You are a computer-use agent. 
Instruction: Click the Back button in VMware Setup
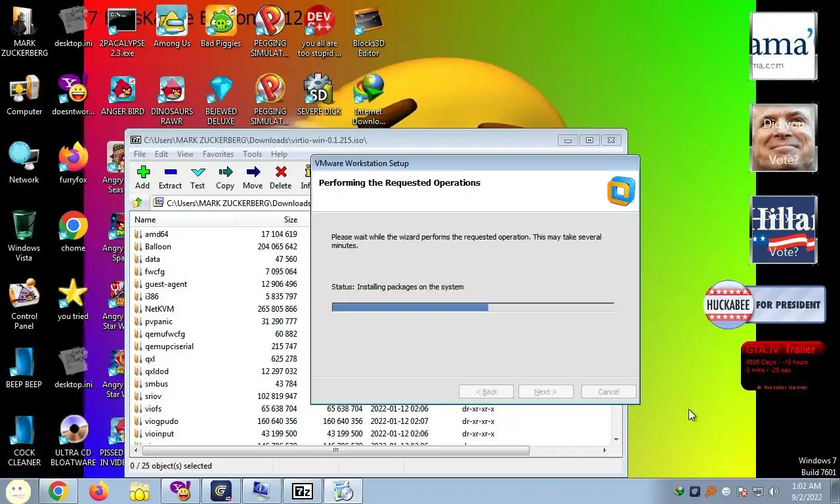[x=486, y=392]
